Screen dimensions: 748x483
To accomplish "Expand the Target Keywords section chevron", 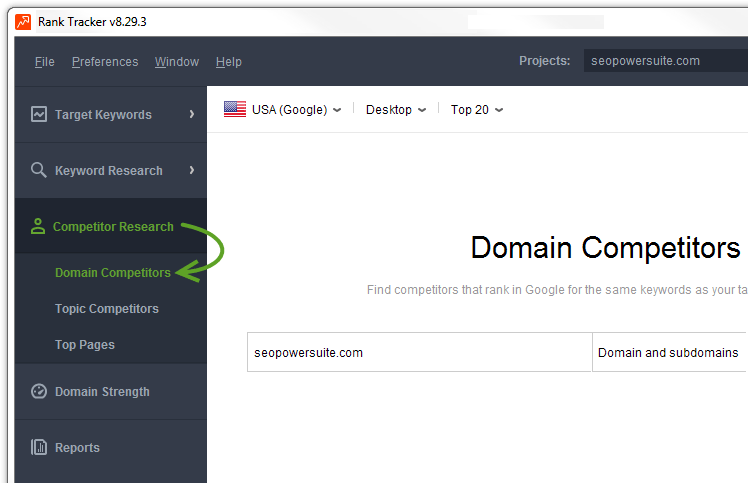I will click(192, 114).
